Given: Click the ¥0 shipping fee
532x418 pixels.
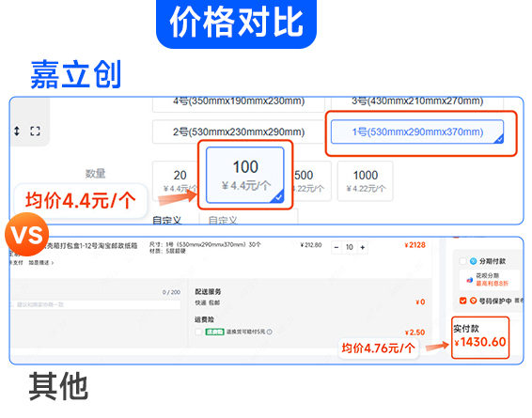Looking at the screenshot, I should (420, 302).
